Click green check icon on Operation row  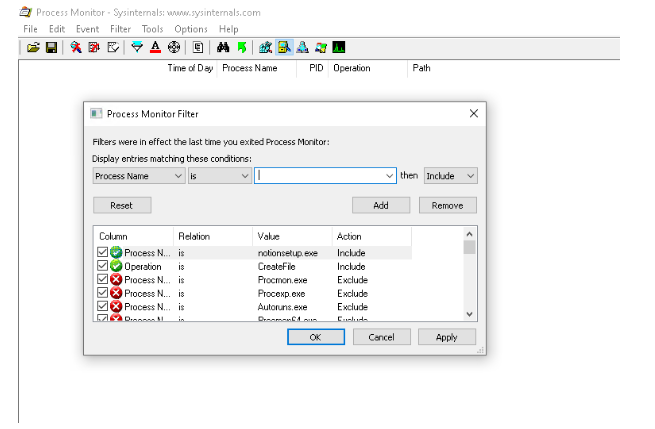click(x=116, y=266)
